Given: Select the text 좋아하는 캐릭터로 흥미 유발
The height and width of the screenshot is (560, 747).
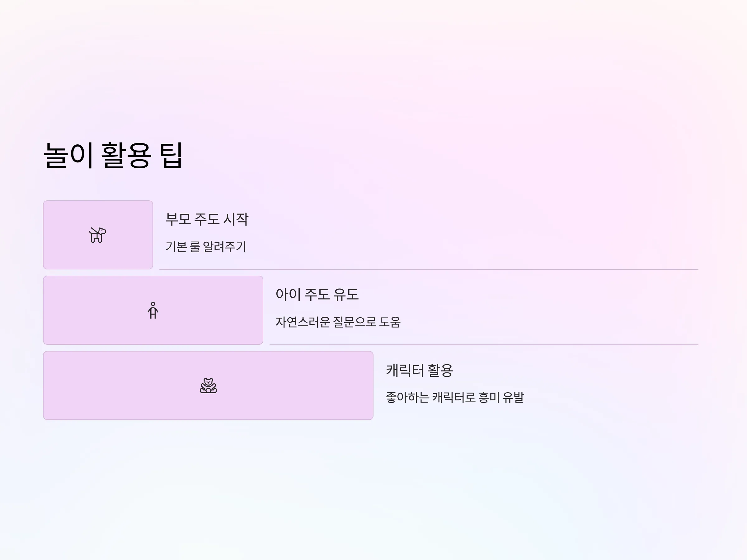Looking at the screenshot, I should [x=455, y=397].
